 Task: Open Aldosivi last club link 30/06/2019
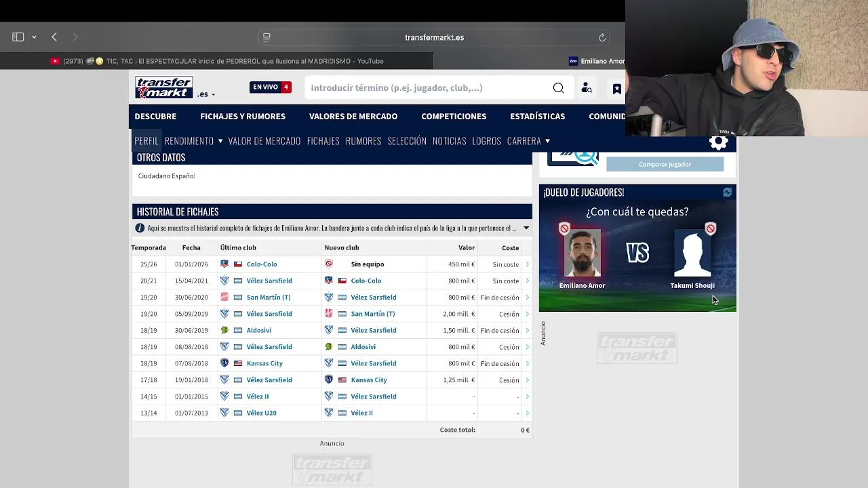(259, 331)
